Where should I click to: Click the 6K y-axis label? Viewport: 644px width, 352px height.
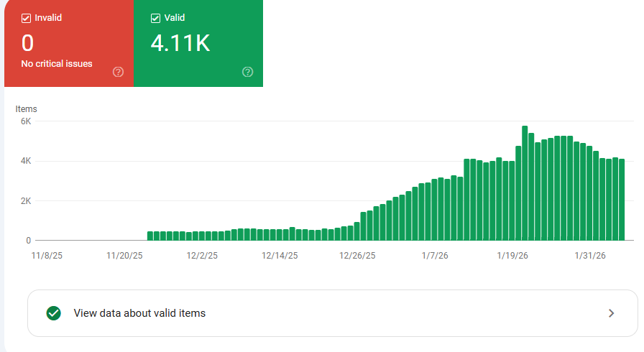[25, 121]
